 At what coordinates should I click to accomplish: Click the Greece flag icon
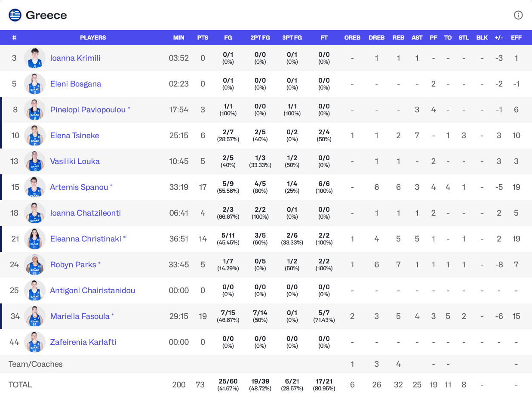[15, 15]
